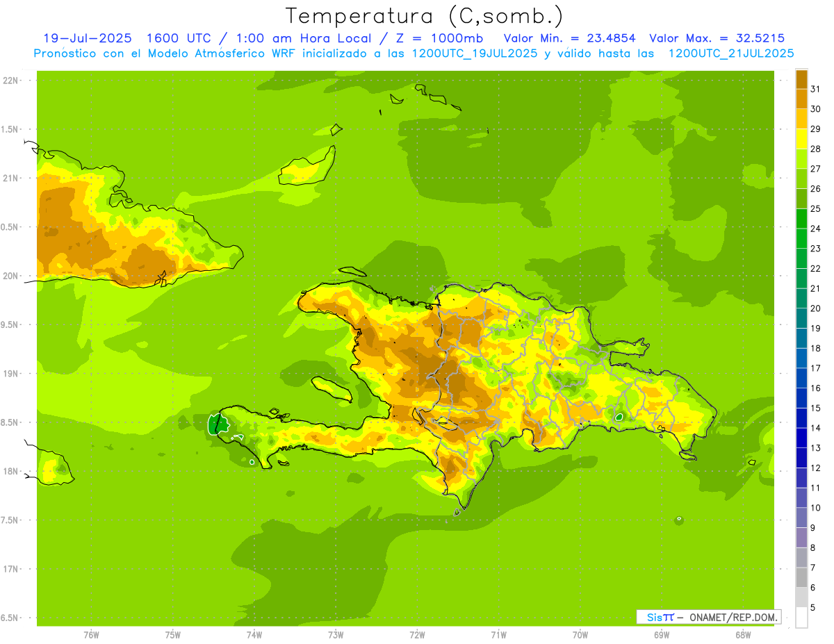Click the '7.5N' latitude axis label

pyautogui.click(x=10, y=520)
